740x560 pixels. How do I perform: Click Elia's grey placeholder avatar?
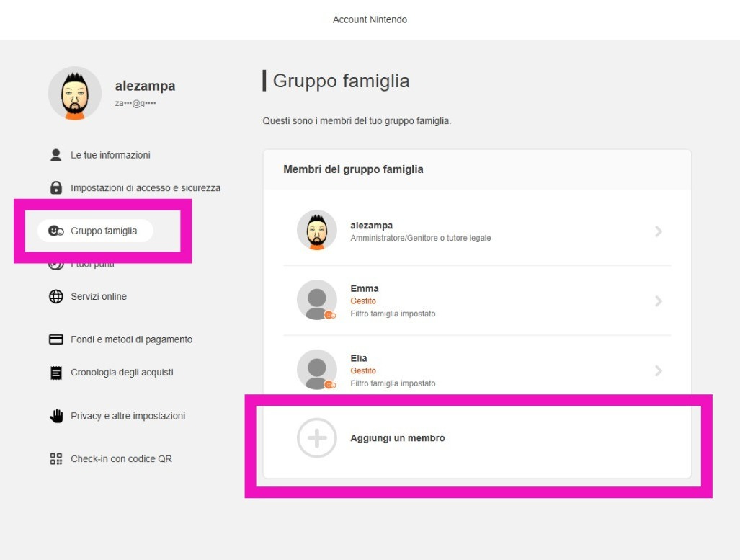[x=316, y=370]
